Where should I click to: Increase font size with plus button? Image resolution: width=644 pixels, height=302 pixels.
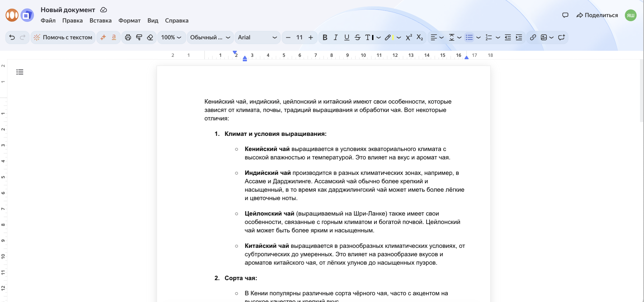tap(311, 37)
